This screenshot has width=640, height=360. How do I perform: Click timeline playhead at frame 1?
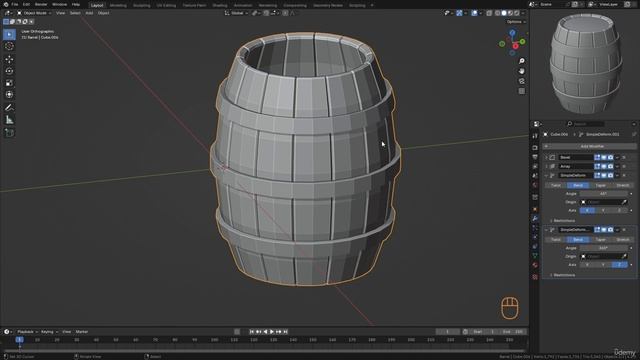(19, 340)
